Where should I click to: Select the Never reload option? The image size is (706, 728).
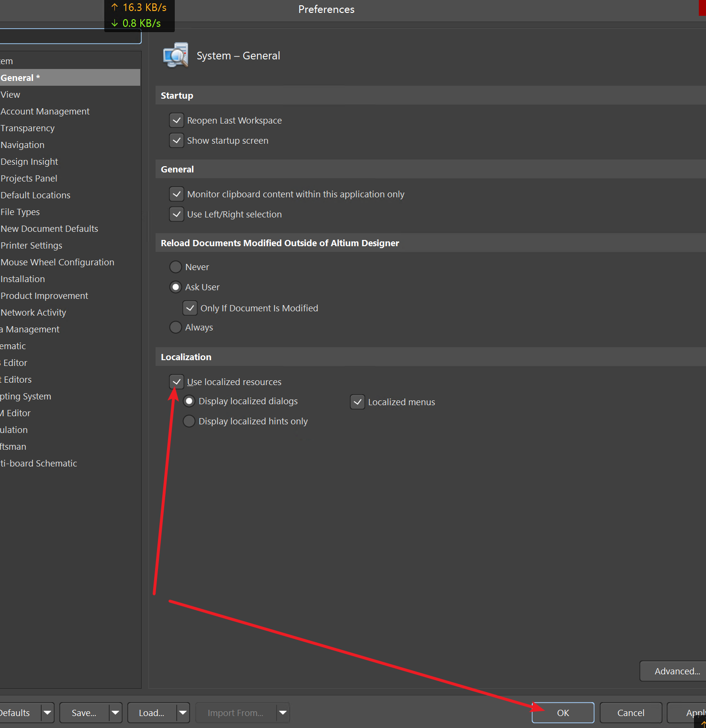[x=176, y=267]
